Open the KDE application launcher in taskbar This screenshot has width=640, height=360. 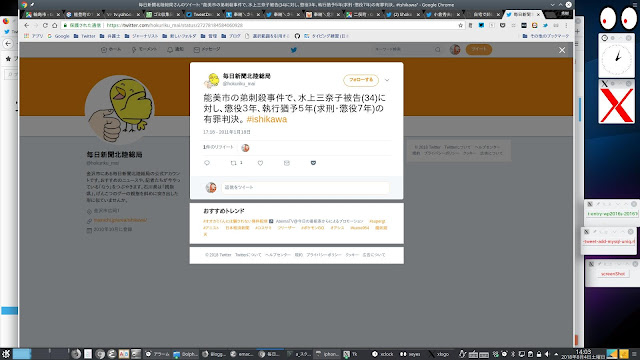point(6,354)
